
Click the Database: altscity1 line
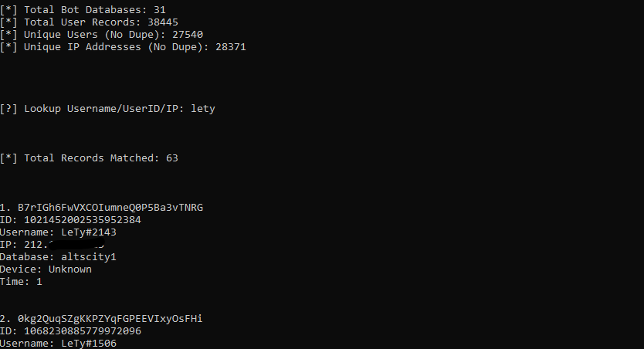(58, 257)
